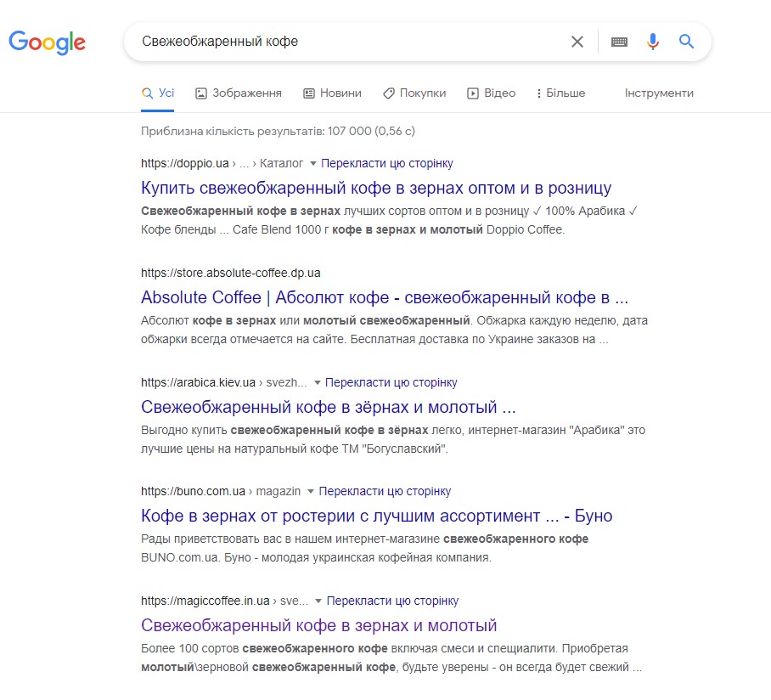Image resolution: width=771 pixels, height=700 pixels.
Task: Open the Новини tab
Action: click(x=332, y=93)
